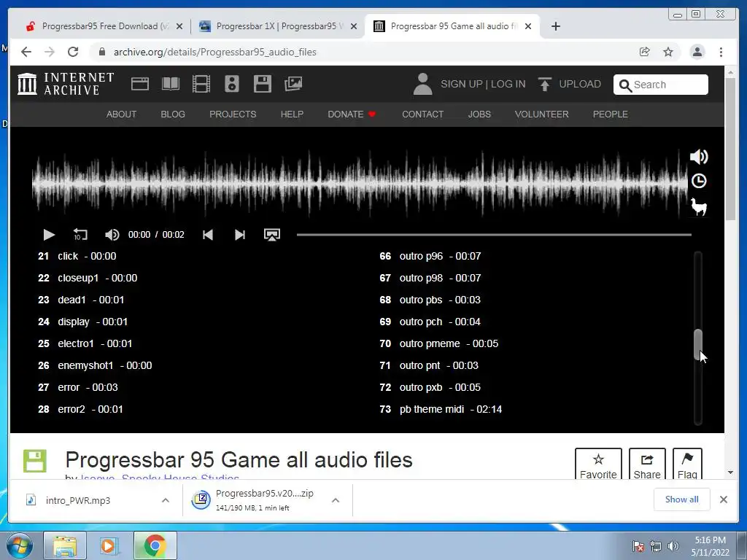Play the audio track
747x560 pixels.
(49, 235)
